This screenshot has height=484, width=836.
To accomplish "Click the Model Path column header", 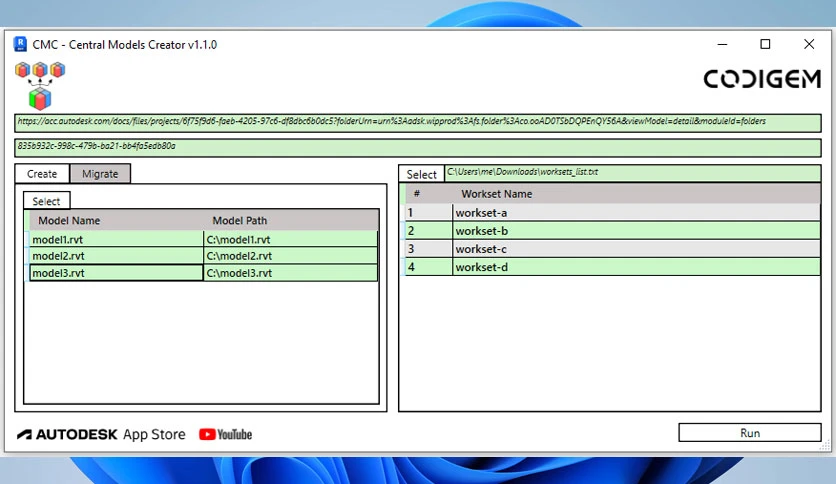I will point(291,221).
